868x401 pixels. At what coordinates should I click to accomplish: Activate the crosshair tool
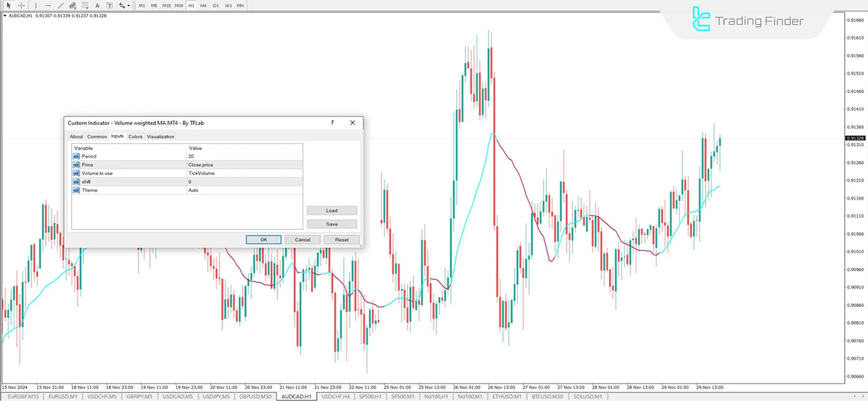(x=21, y=6)
